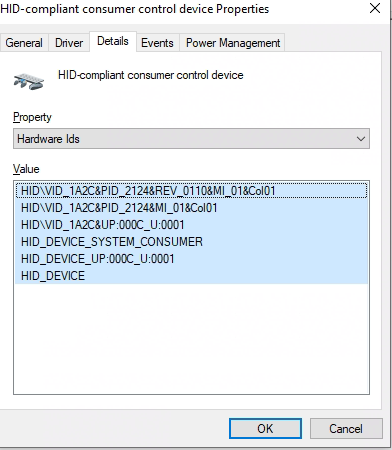Select the REV_0110&MI_01&Col01 hardware ID
392x450 pixels.
point(191,191)
